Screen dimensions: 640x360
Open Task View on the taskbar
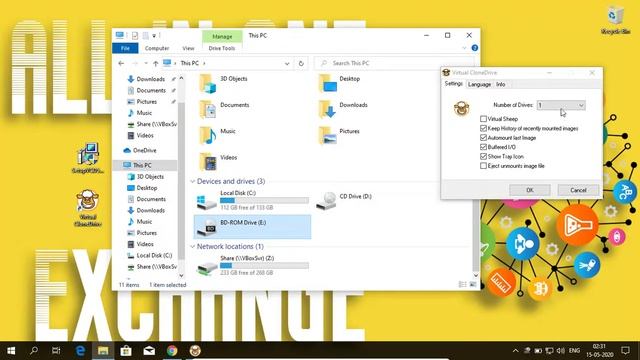(x=56, y=351)
